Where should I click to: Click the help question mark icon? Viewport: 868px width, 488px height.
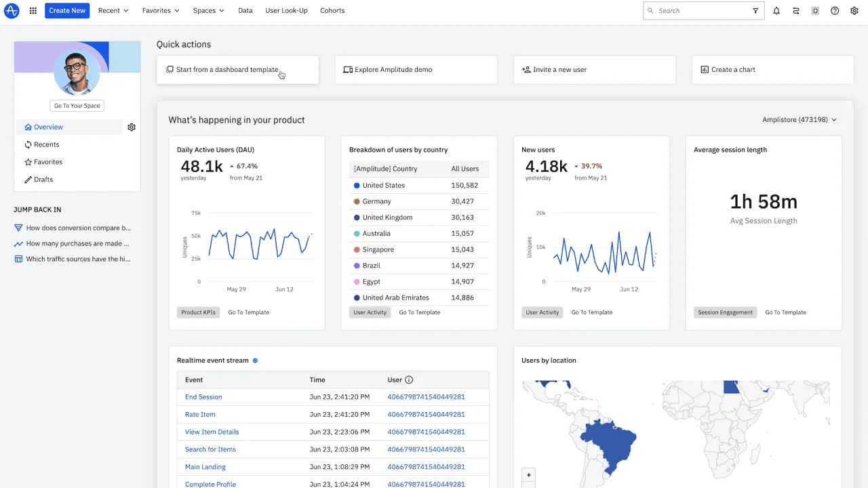point(835,11)
